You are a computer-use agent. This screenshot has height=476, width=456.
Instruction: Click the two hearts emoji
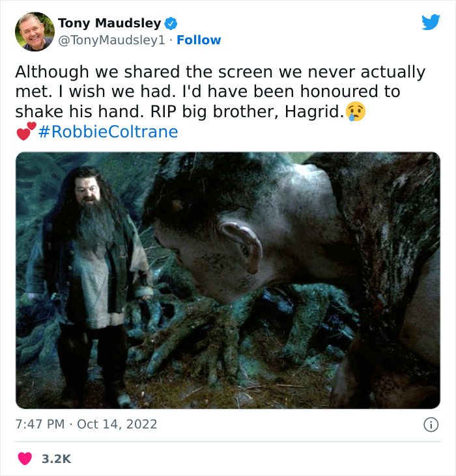pyautogui.click(x=27, y=131)
